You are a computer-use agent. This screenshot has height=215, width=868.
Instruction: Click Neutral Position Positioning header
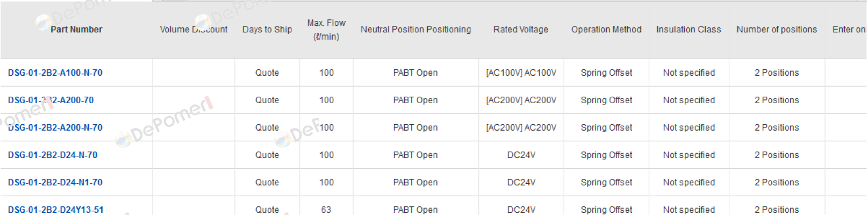[x=415, y=30]
